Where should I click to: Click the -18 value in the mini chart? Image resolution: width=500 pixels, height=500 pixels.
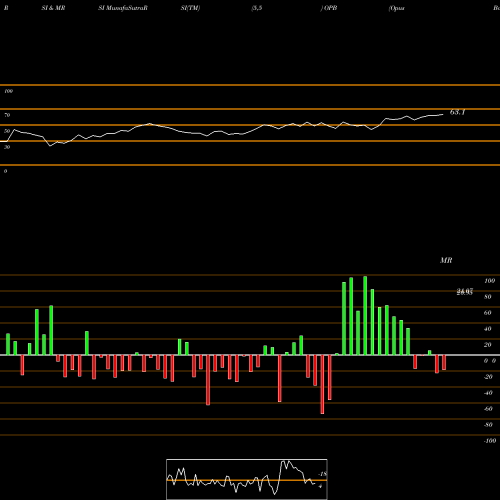(323, 474)
